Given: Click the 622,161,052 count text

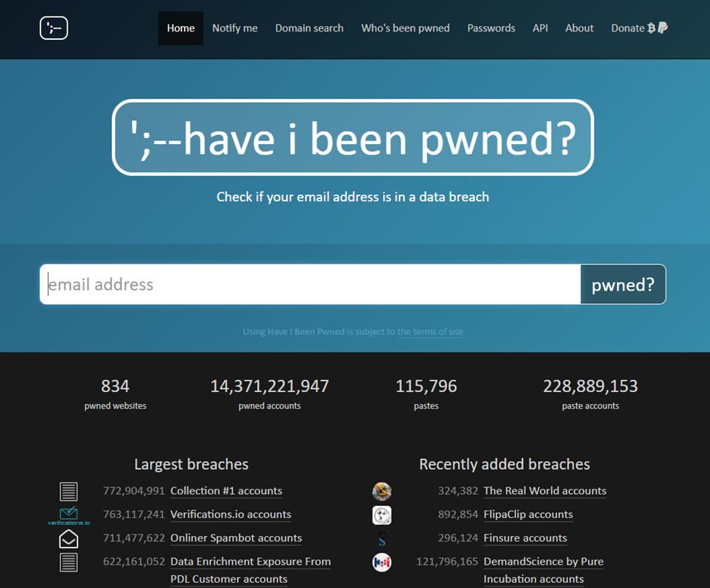Looking at the screenshot, I should click(134, 561).
